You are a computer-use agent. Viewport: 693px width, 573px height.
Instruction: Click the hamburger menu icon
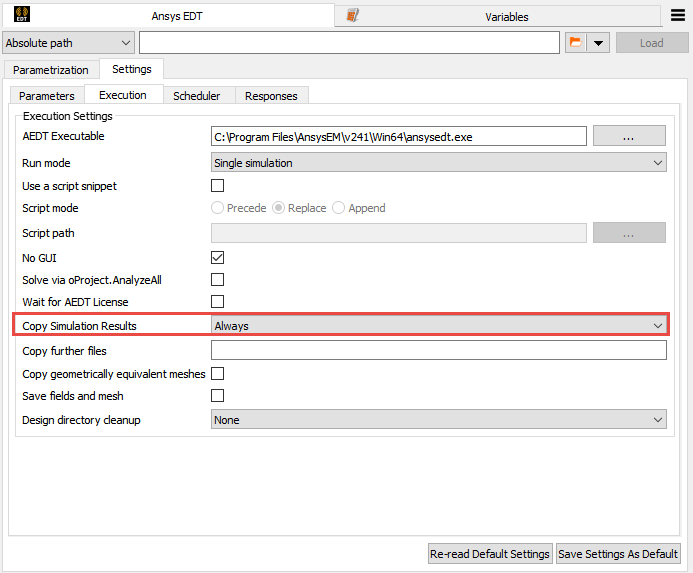(x=678, y=16)
